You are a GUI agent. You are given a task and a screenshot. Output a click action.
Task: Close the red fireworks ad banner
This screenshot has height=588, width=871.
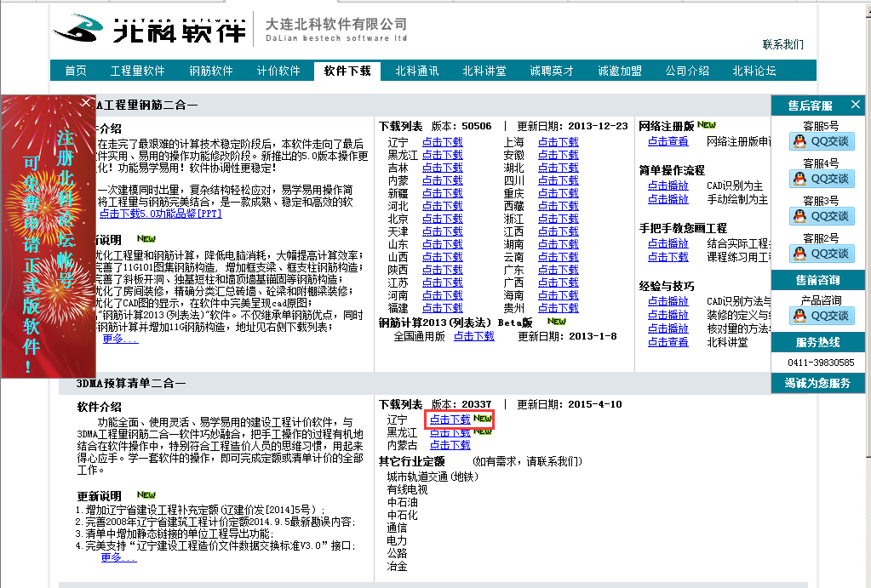[85, 102]
